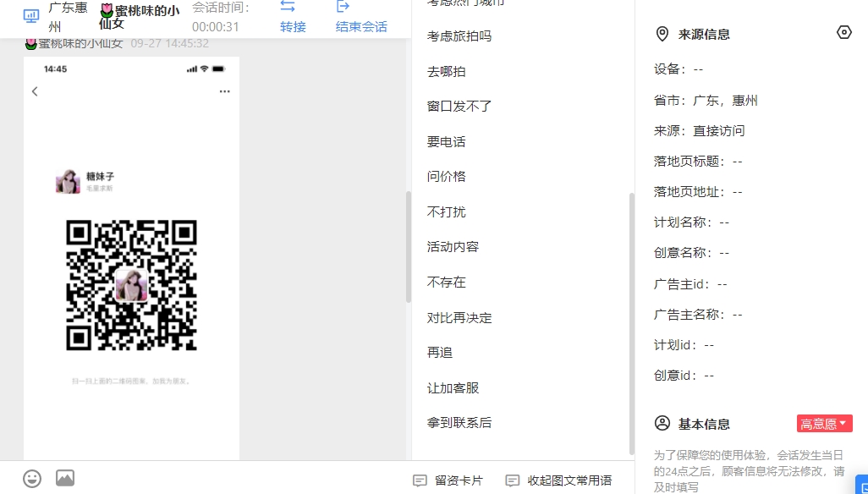This screenshot has width=868, height=494.
Task: Click the image upload icon
Action: point(65,478)
